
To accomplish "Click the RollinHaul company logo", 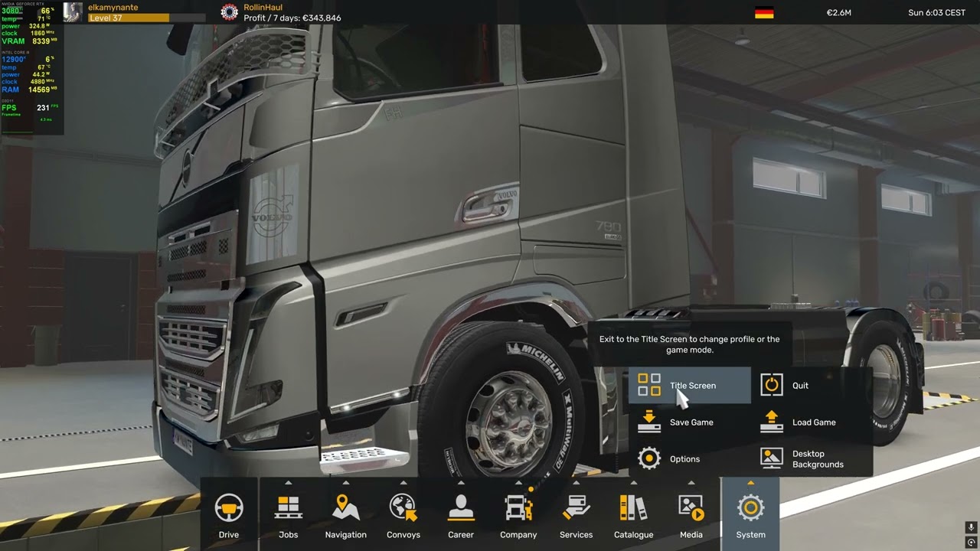I will (229, 12).
